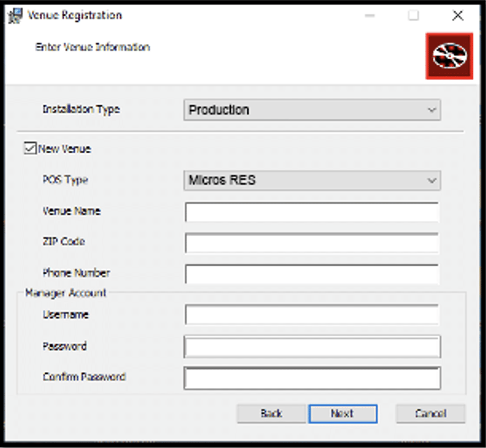Image resolution: width=486 pixels, height=448 pixels.
Task: Click the 'Confirm Password' label text
Action: click(x=84, y=377)
